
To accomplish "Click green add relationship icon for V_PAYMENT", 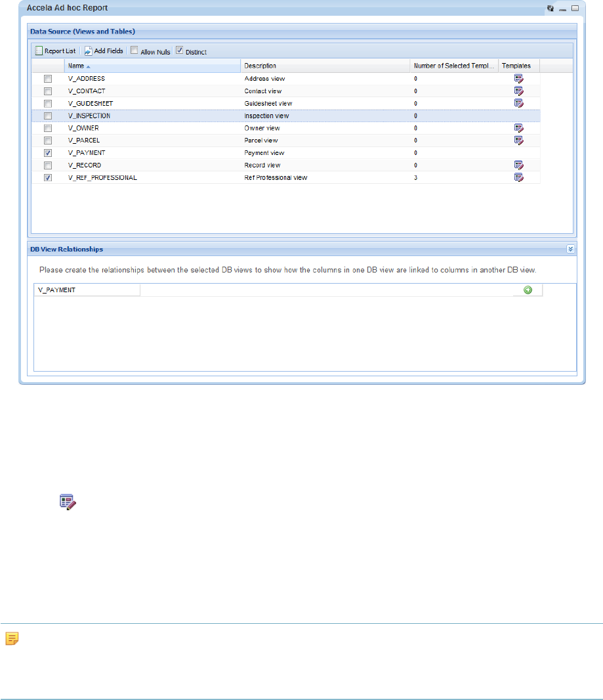I will [528, 290].
